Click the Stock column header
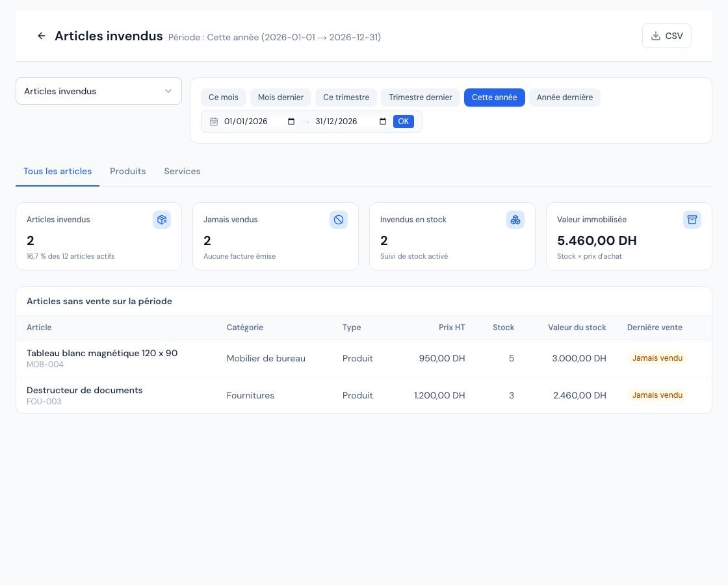The height and width of the screenshot is (585, 728). click(503, 328)
